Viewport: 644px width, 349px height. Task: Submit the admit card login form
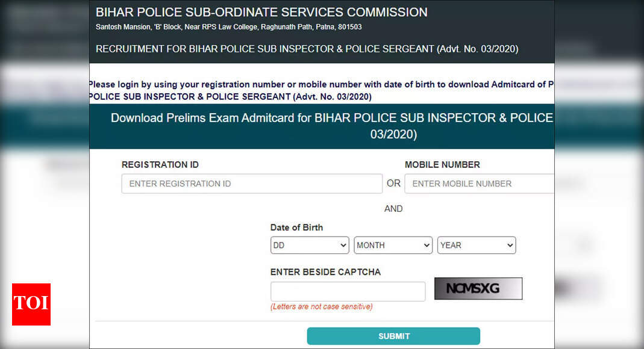[393, 336]
